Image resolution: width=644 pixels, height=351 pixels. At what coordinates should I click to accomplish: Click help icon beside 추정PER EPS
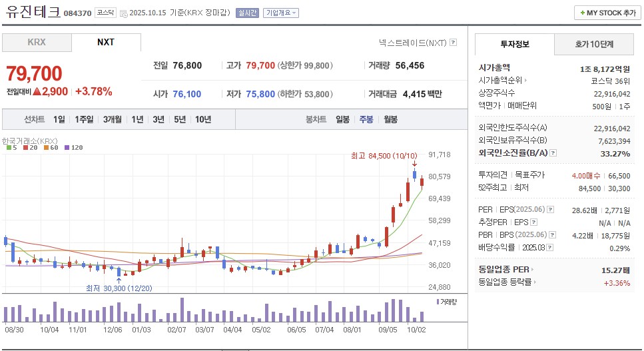point(533,222)
